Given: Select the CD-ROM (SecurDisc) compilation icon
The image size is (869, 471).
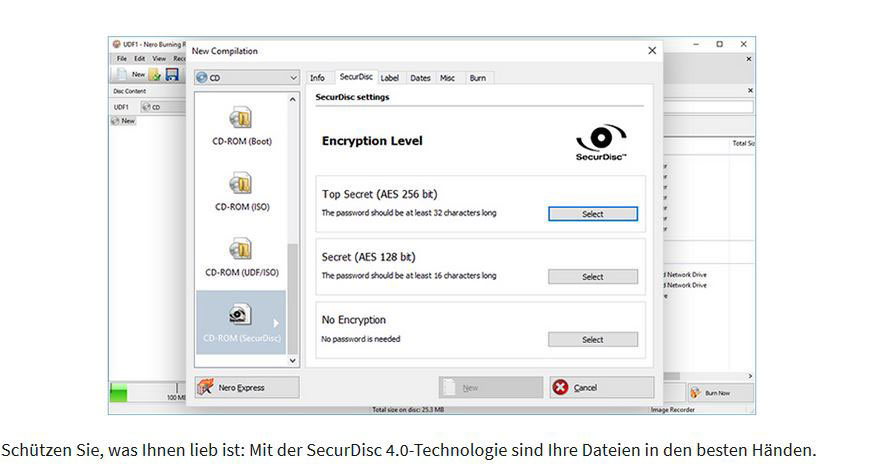Looking at the screenshot, I should [x=240, y=314].
